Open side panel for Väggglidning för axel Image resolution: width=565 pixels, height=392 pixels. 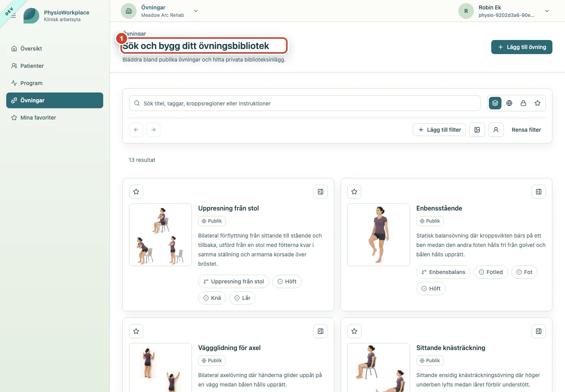click(x=321, y=331)
